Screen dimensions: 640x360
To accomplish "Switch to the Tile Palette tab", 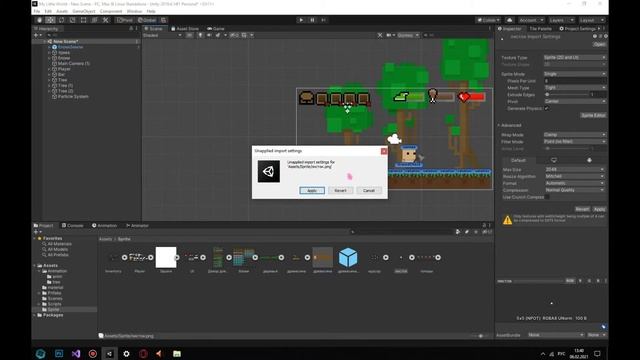I will pyautogui.click(x=540, y=29).
